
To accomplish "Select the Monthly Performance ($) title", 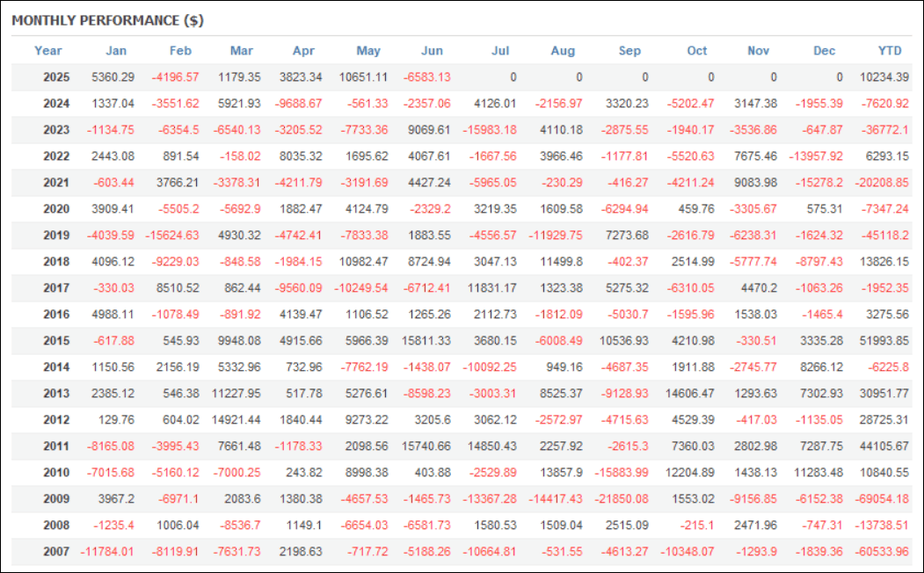I will pos(108,20).
